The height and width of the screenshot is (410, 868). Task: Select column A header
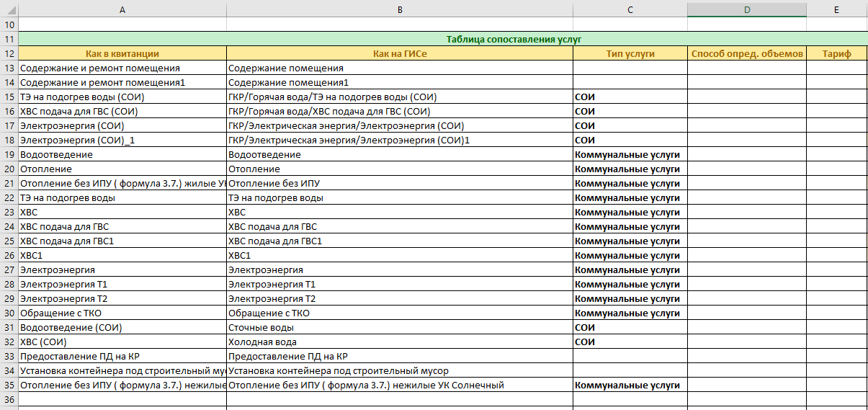point(122,9)
